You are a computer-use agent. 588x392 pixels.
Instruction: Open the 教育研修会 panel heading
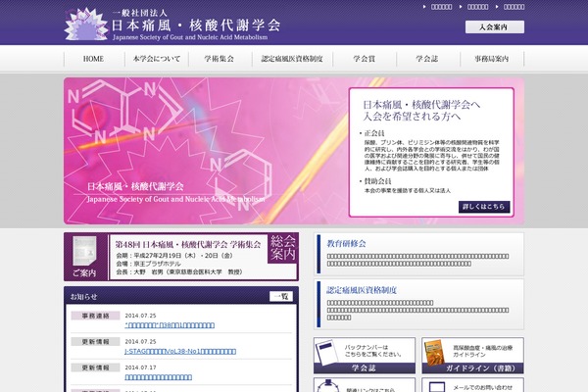coord(346,243)
